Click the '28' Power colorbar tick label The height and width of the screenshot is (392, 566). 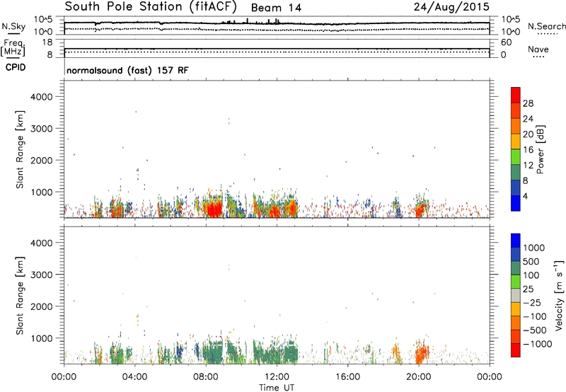pos(528,103)
